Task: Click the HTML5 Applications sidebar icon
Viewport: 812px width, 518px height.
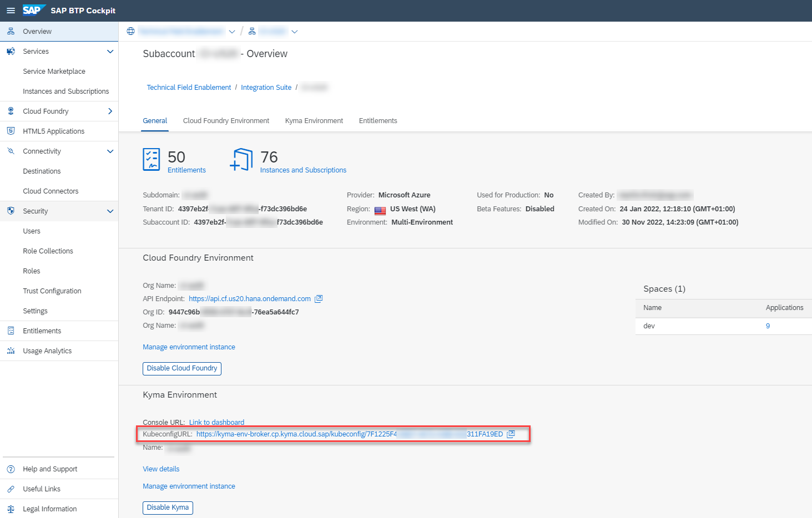Action: click(11, 131)
